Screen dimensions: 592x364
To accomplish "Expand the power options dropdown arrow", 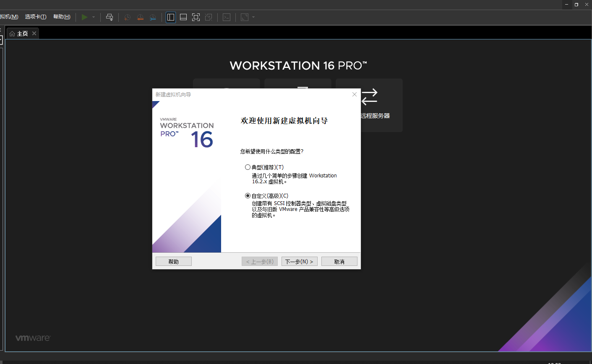I will point(94,17).
